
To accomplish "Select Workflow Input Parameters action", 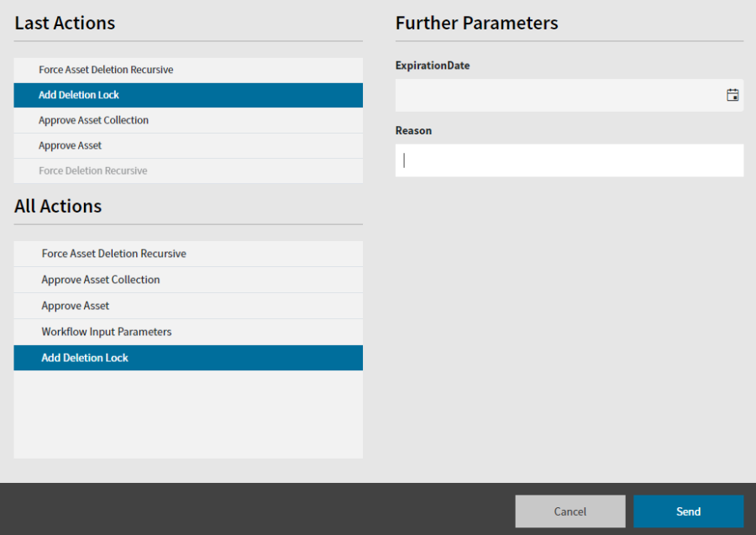I will (188, 332).
